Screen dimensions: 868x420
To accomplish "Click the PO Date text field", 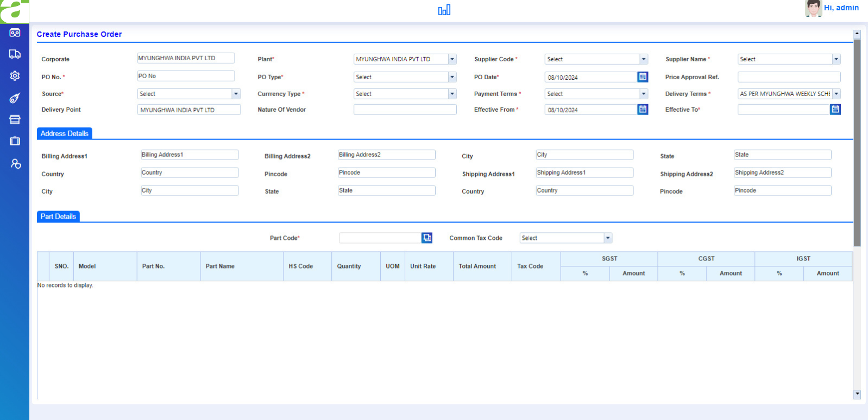I will [x=591, y=77].
